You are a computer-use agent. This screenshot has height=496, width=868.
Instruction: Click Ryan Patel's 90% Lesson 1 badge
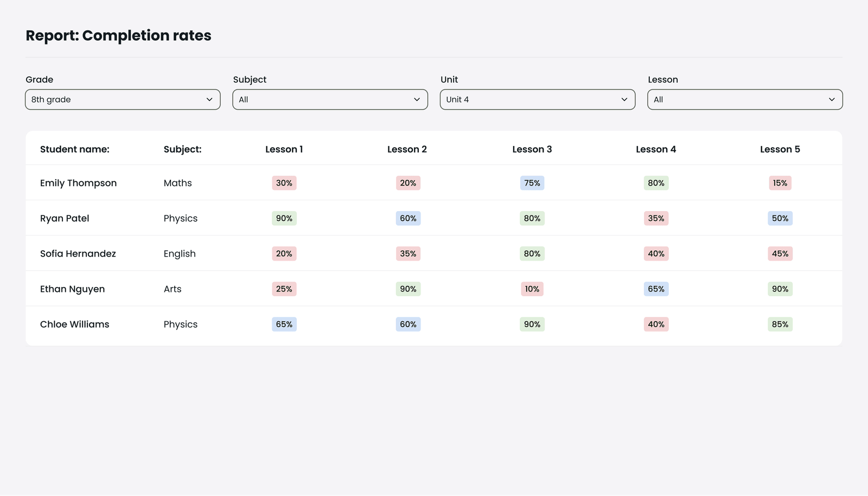click(x=284, y=218)
